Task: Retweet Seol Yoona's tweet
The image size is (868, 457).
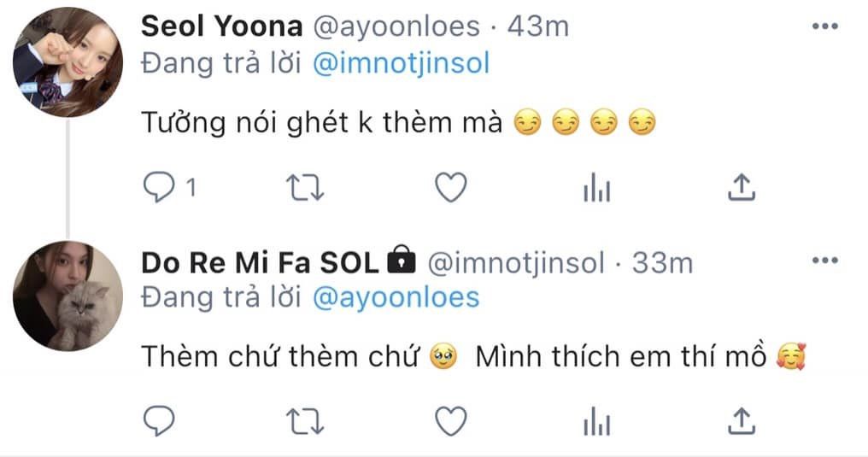Action: pyautogui.click(x=305, y=188)
